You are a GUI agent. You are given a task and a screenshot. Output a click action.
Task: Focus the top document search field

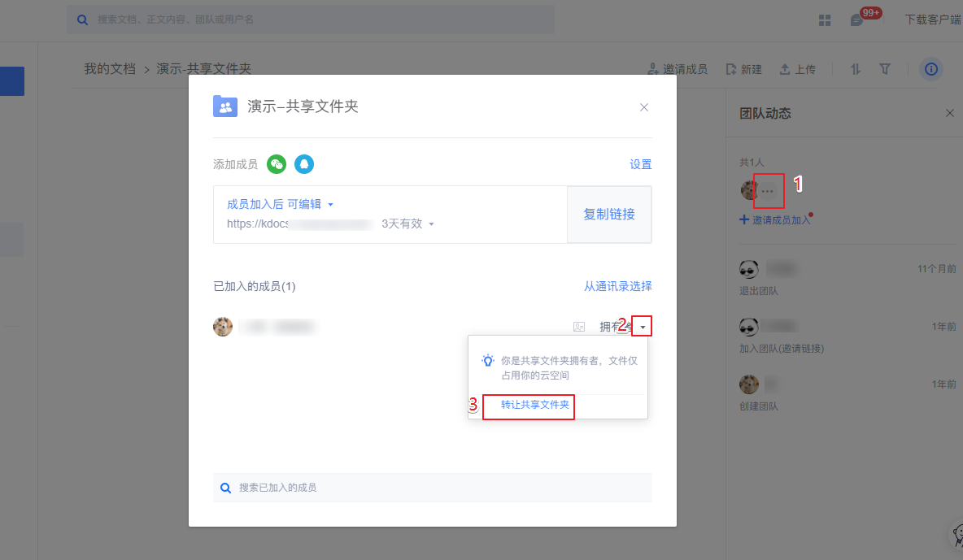(310, 20)
